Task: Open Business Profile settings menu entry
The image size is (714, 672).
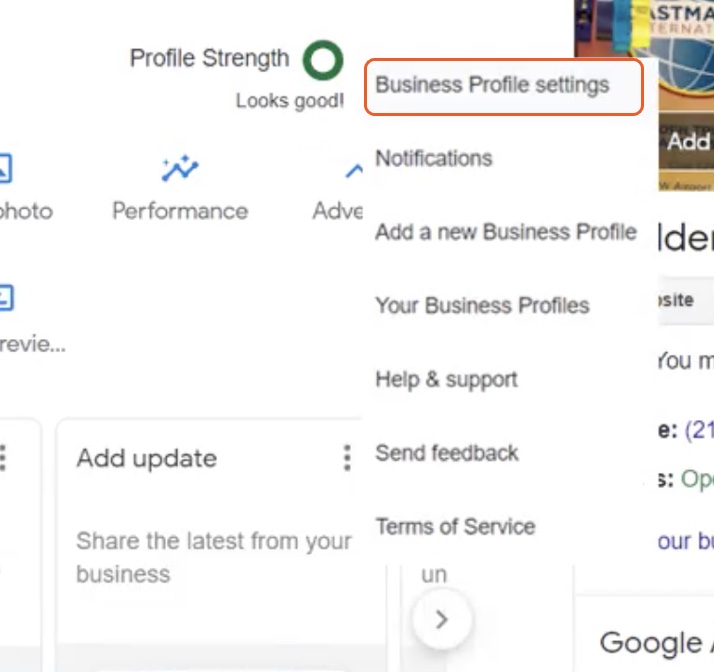Action: point(504,87)
